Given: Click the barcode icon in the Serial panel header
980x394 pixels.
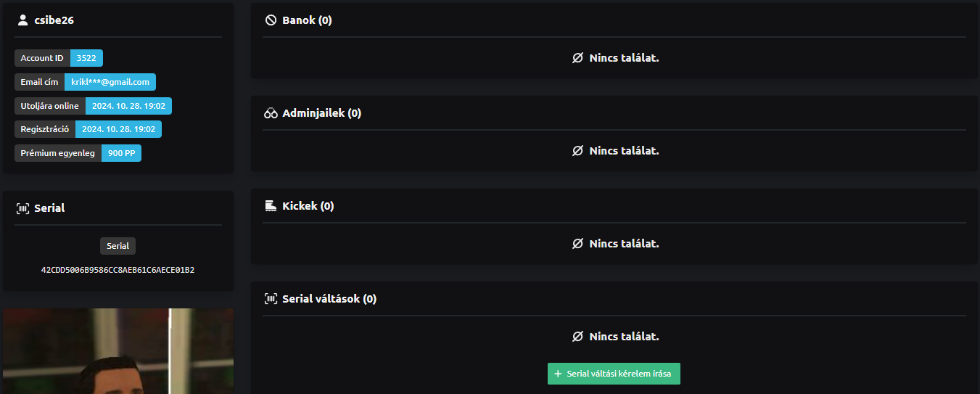Looking at the screenshot, I should pos(22,208).
